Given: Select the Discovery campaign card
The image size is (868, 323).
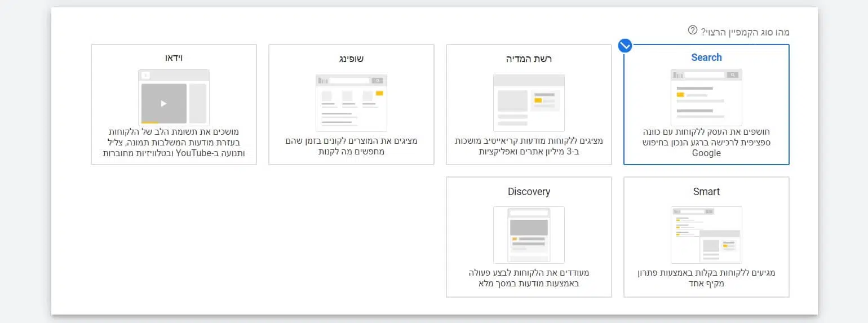Looking at the screenshot, I should click(x=529, y=237).
